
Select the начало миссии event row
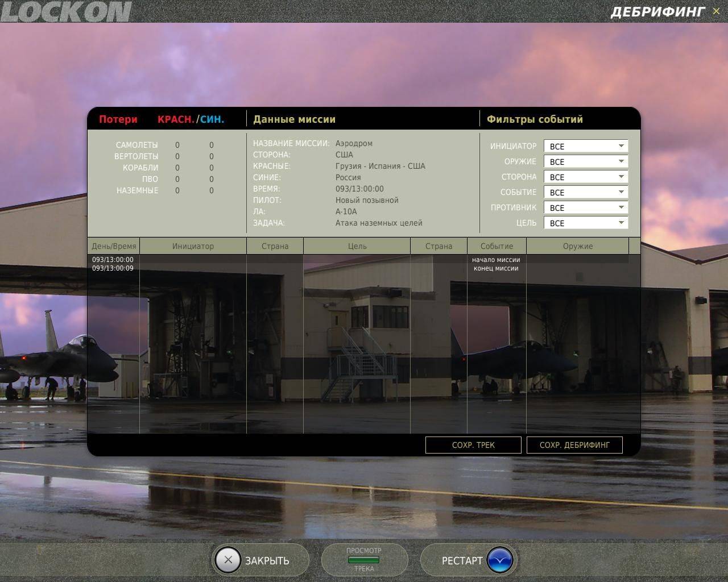(496, 260)
